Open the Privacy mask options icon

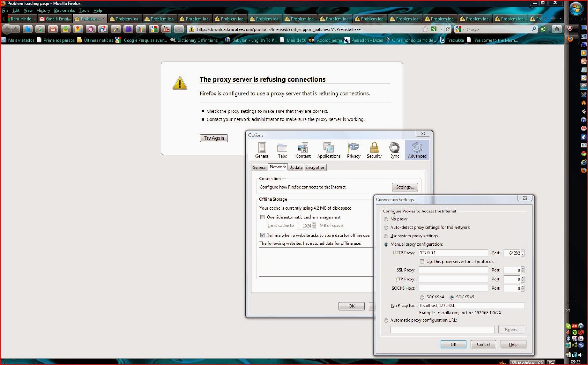pyautogui.click(x=354, y=150)
